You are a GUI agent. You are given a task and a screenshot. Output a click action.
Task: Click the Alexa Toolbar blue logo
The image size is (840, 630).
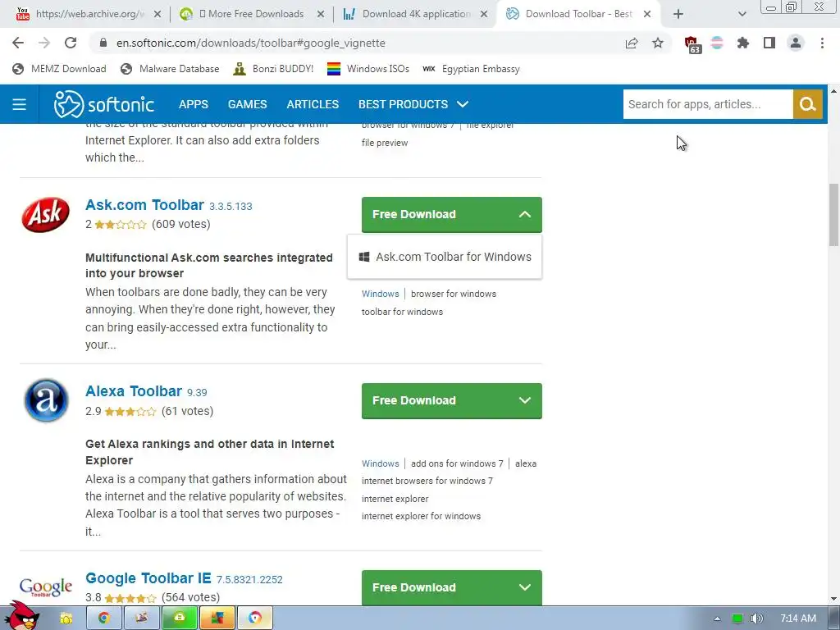click(46, 400)
